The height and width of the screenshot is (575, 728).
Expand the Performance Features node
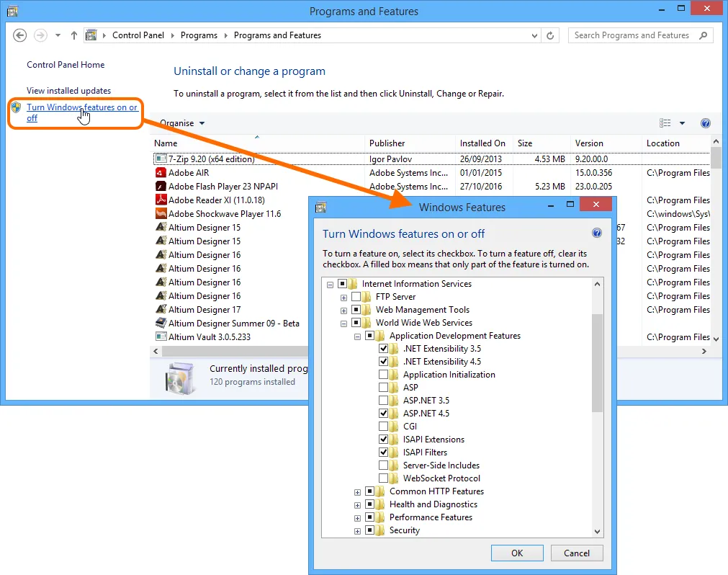[x=357, y=518]
